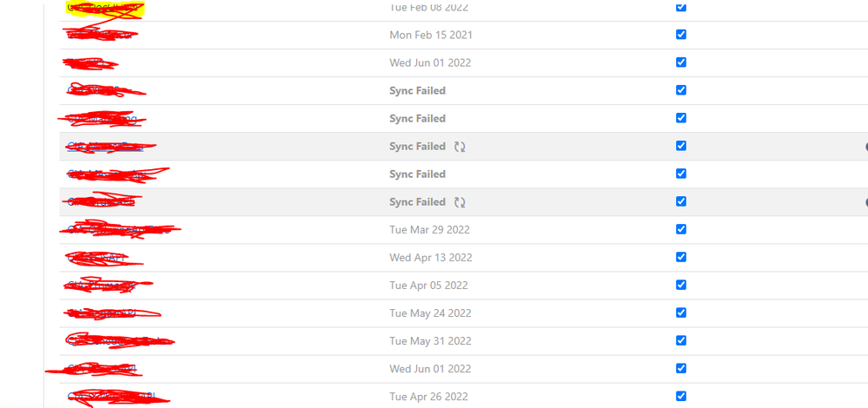
Task: Toggle the checkbox next to Wed Apr 13 2022
Action: coord(681,257)
